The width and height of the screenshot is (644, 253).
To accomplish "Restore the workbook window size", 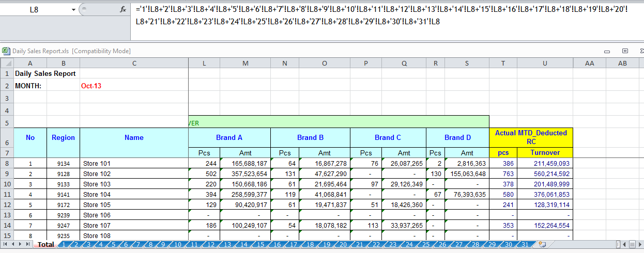I will (x=625, y=51).
